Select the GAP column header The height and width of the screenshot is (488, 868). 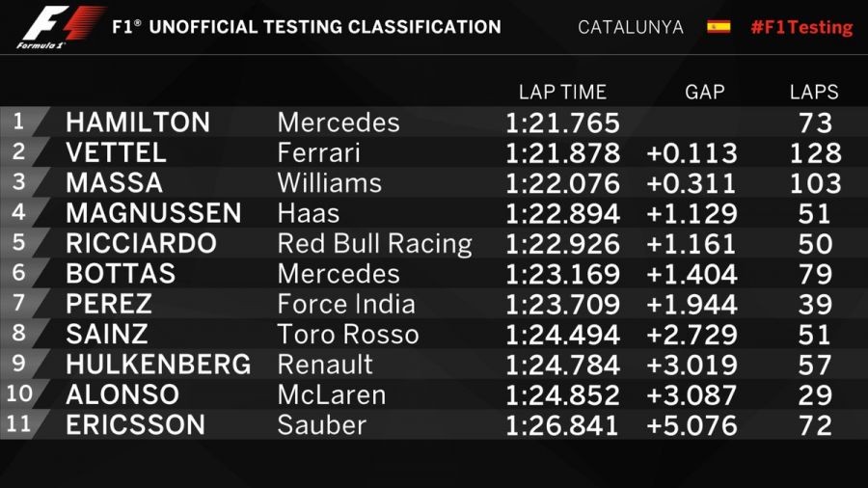click(x=704, y=93)
